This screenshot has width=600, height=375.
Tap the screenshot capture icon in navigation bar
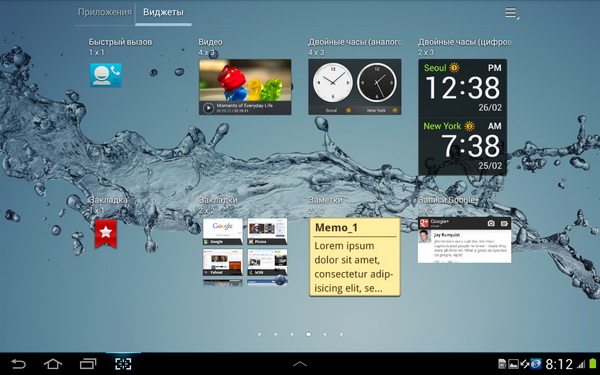coord(123,364)
